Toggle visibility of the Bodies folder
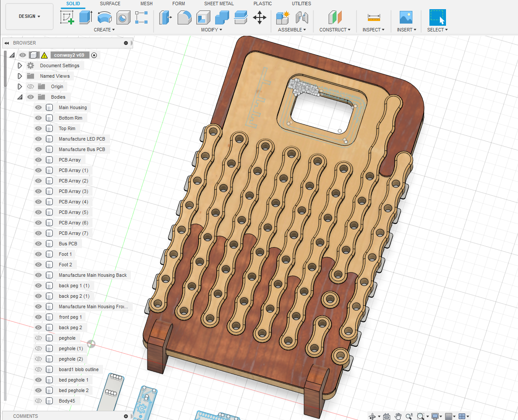Viewport: 518px width, 420px height. click(31, 97)
